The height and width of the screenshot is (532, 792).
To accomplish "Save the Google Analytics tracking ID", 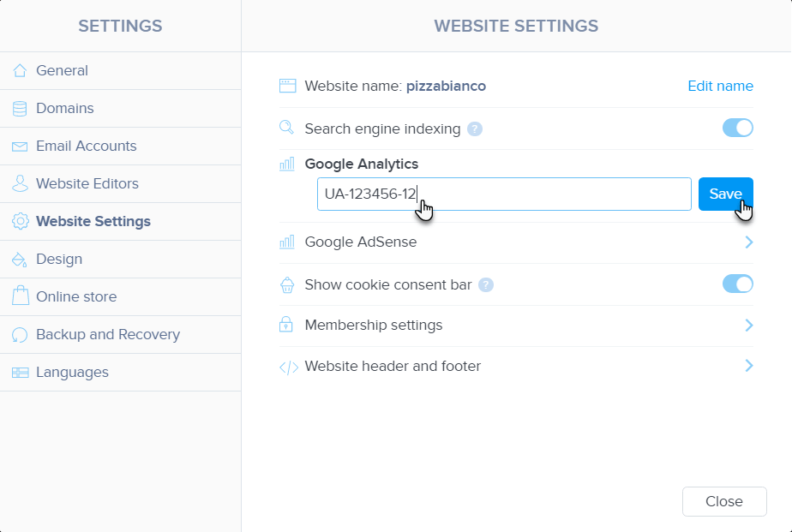I will coord(725,194).
